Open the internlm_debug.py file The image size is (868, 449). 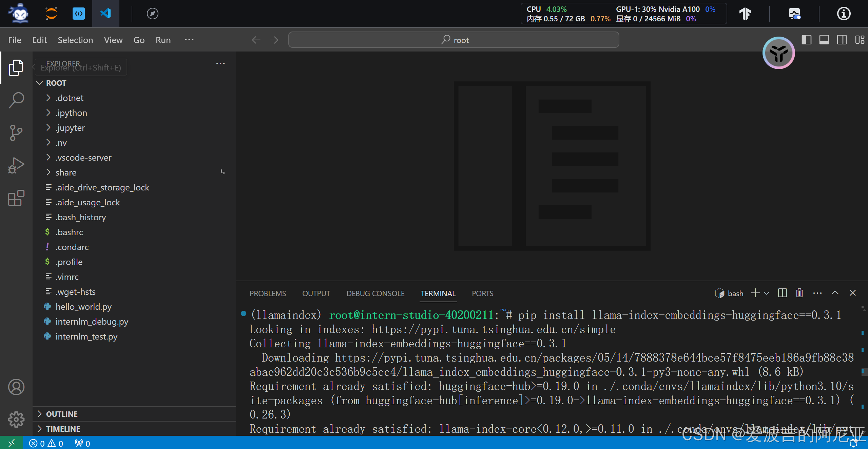(x=92, y=322)
